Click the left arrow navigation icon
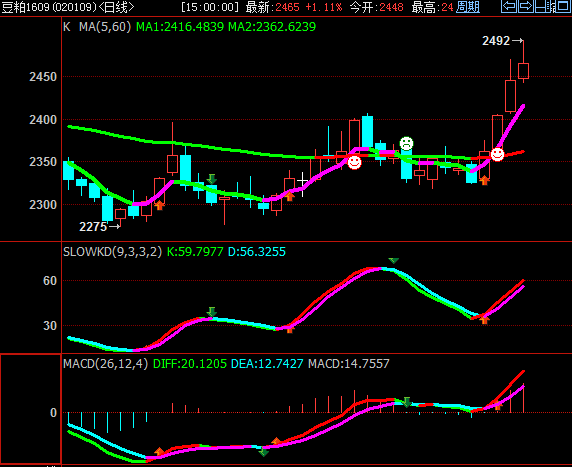This screenshot has width=572, height=467. pos(509,6)
